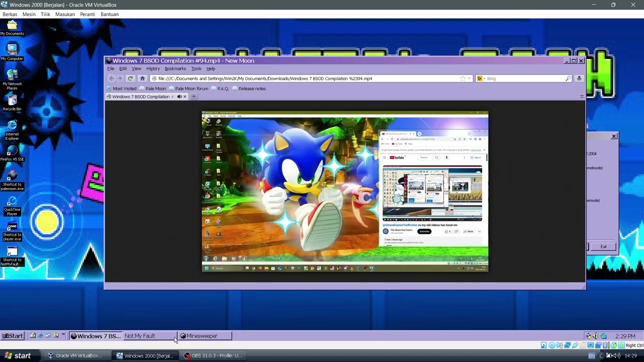The width and height of the screenshot is (644, 362).
Task: Launch QuickTime Player desktop icon
Action: (x=12, y=205)
